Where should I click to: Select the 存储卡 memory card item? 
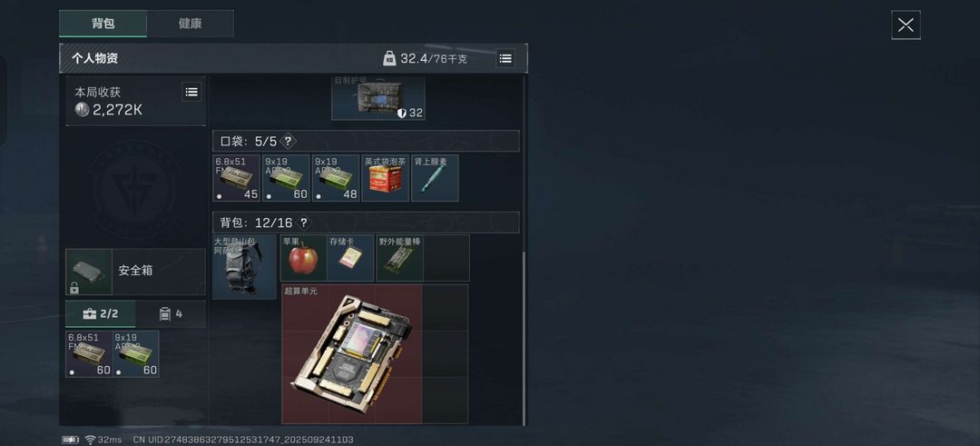pos(350,258)
